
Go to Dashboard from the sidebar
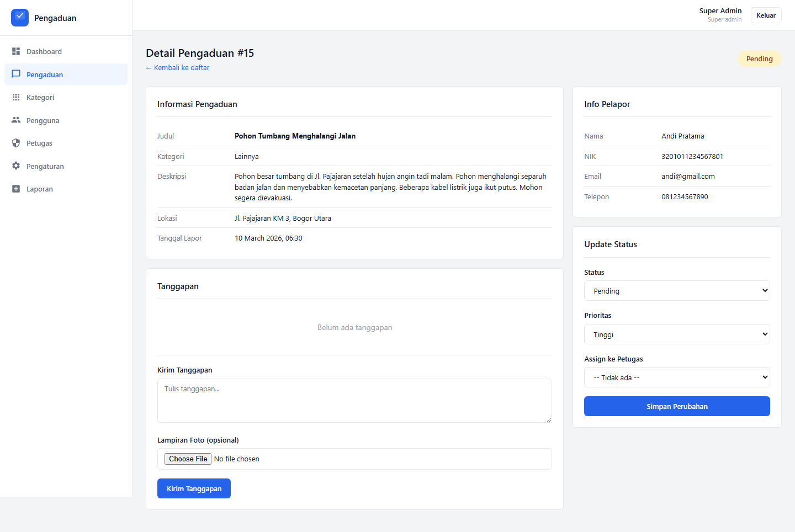pos(44,51)
